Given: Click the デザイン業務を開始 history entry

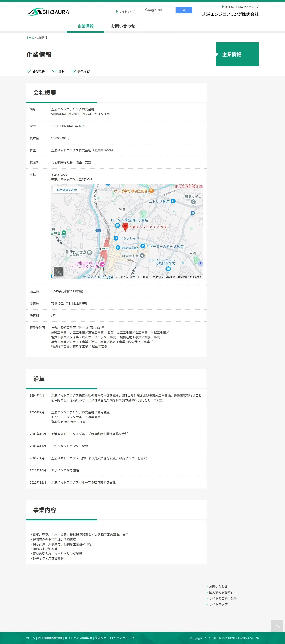Looking at the screenshot, I should click(65, 470).
